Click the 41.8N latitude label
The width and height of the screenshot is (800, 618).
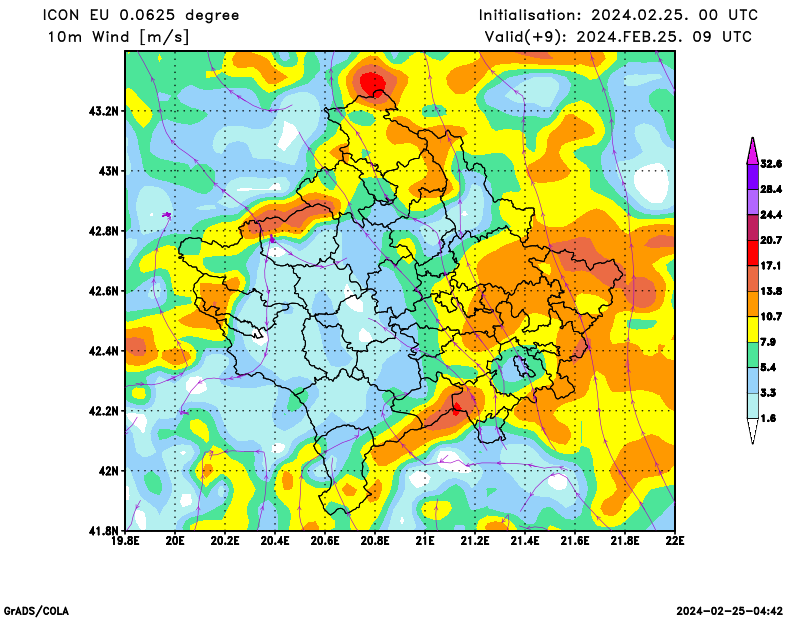pos(104,531)
